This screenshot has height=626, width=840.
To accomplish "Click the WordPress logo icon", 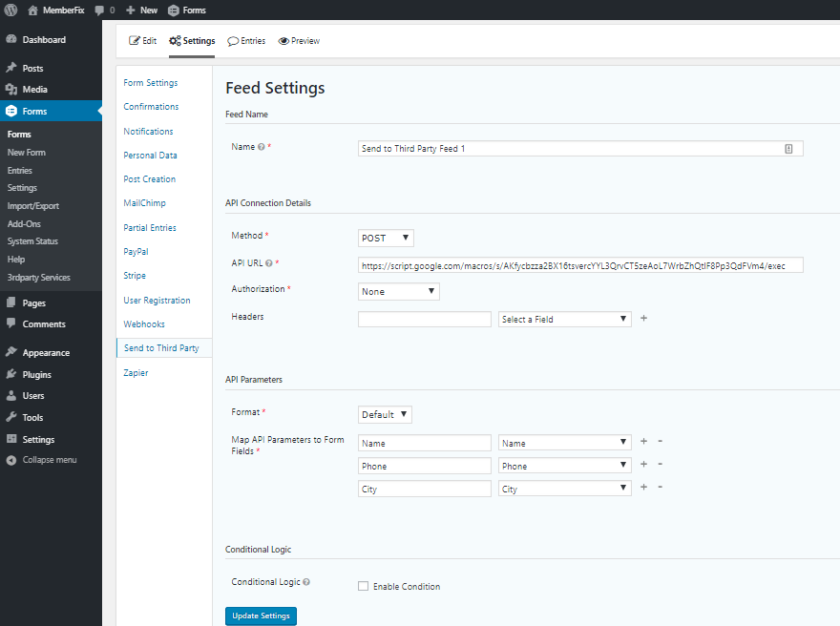I will [x=10, y=10].
